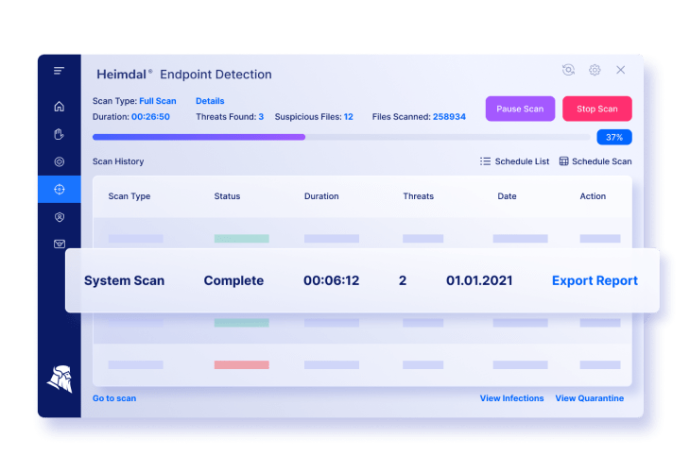Select the highlighted crosshair scan sidebar icon
The image size is (690, 472).
[x=59, y=189]
